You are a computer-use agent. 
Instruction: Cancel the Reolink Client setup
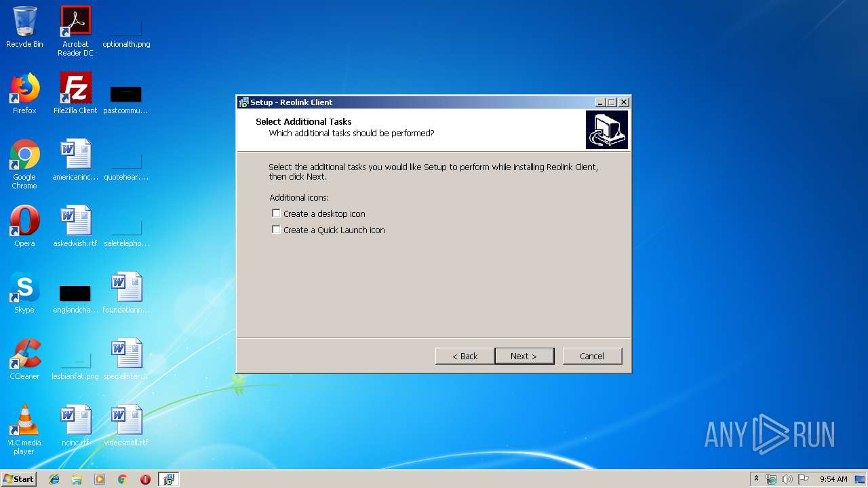(x=592, y=356)
